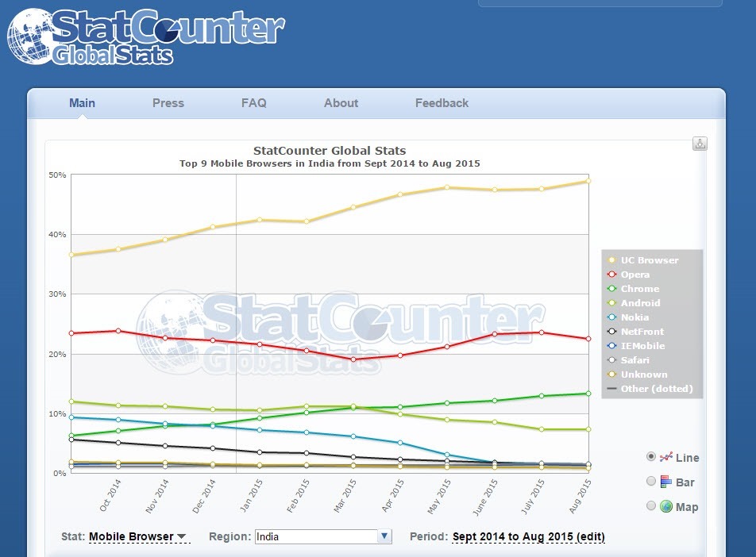Viewport: 756px width, 557px height.
Task: Switch to the Press tab
Action: pos(168,103)
